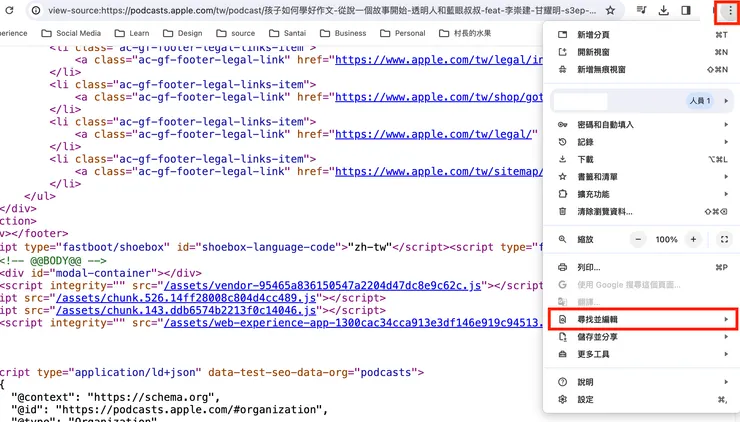Click the fullscreen icon in zoom row
This screenshot has width=740, height=422.
coord(724,240)
